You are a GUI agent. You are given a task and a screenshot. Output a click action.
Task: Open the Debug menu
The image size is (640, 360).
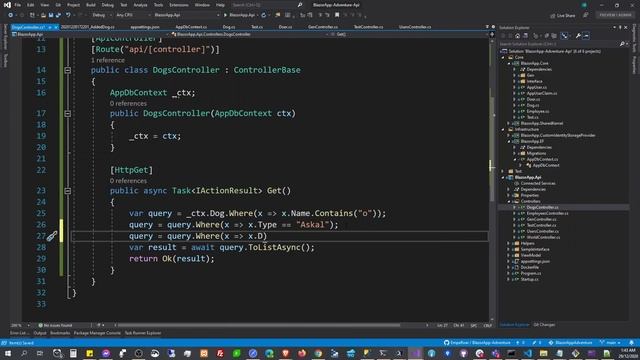pyautogui.click(x=108, y=5)
